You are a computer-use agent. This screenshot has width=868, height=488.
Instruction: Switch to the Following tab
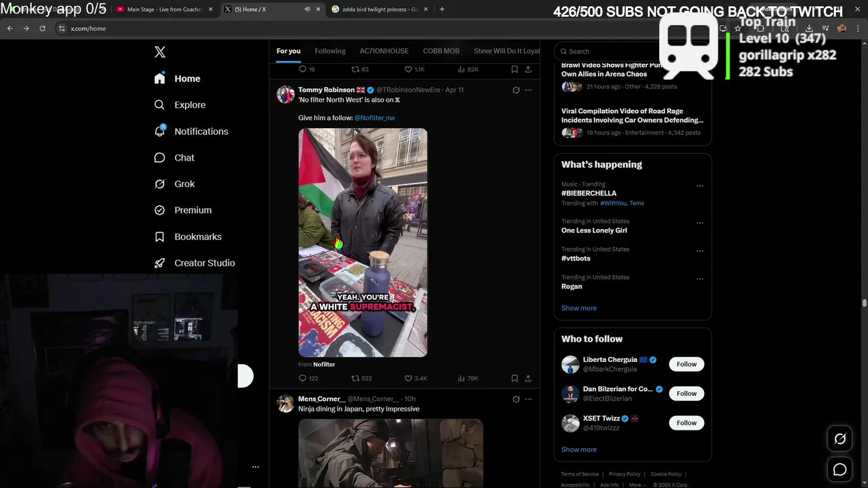pos(330,51)
